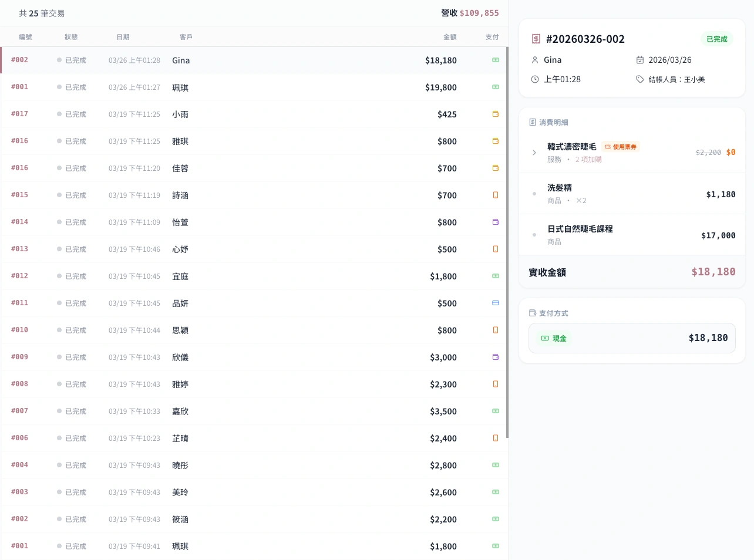Click the dot beside 日式自然睫毛課程
This screenshot has width=754, height=560.
[x=534, y=234]
